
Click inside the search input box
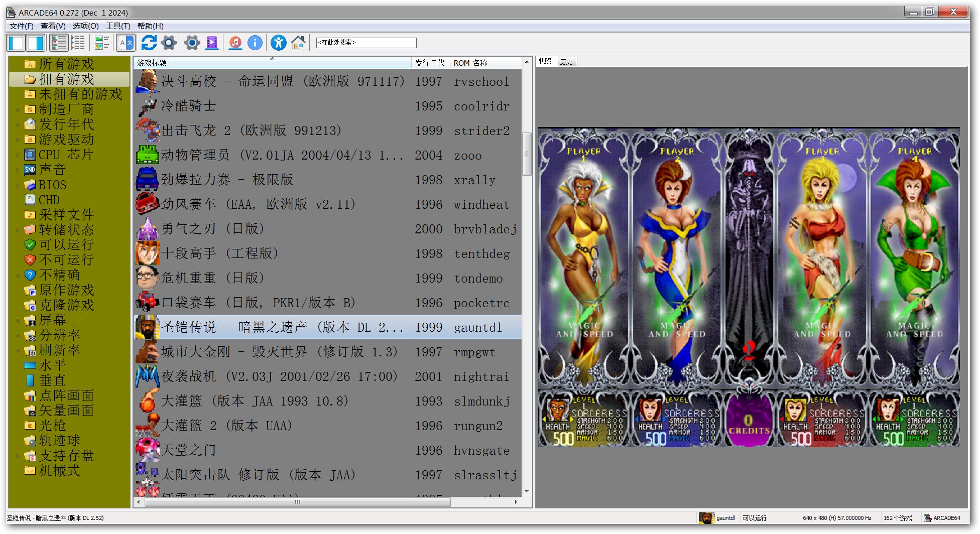pos(366,43)
